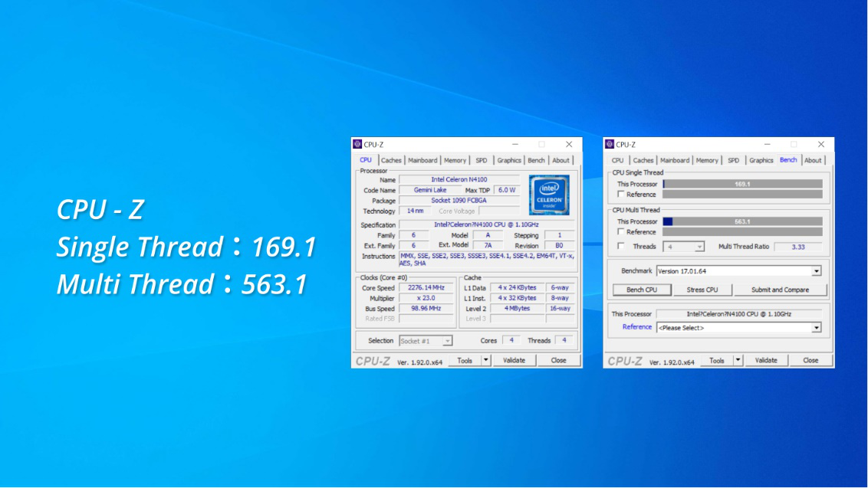Enable the Threads checkbox
This screenshot has height=488, width=868.
[x=621, y=246]
